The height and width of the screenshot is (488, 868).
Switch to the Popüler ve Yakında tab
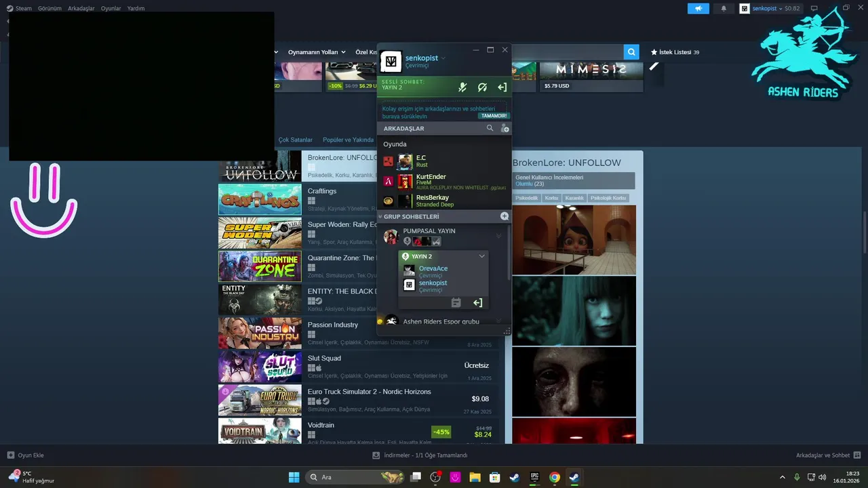348,140
